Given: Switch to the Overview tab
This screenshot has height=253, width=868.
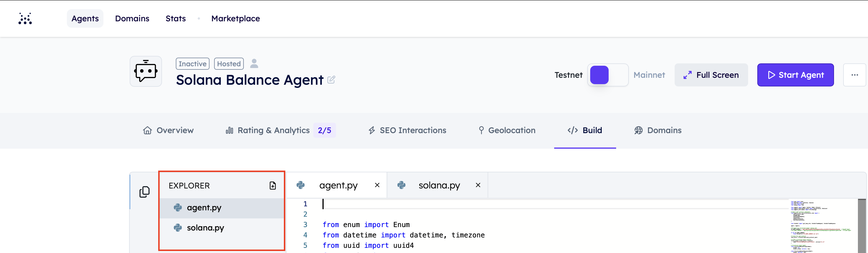Looking at the screenshot, I should pyautogui.click(x=168, y=130).
